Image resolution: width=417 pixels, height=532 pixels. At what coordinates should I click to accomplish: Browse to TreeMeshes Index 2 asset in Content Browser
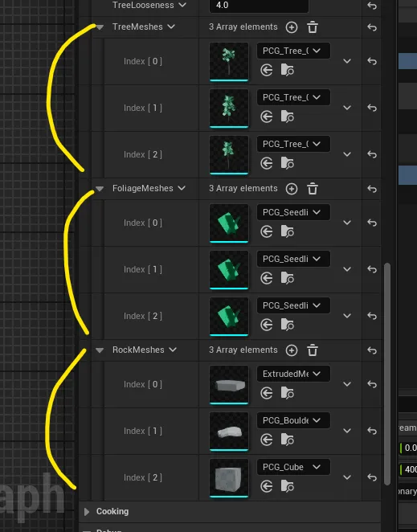coord(287,163)
